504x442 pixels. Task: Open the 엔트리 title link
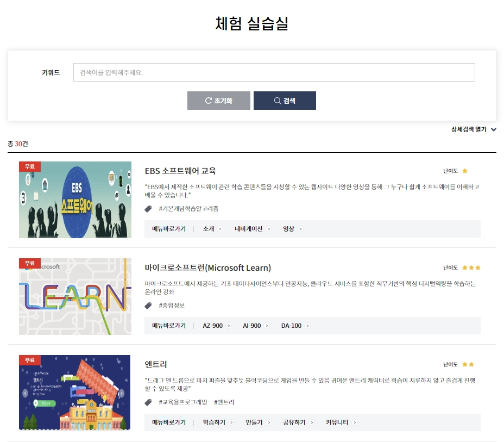click(x=156, y=364)
